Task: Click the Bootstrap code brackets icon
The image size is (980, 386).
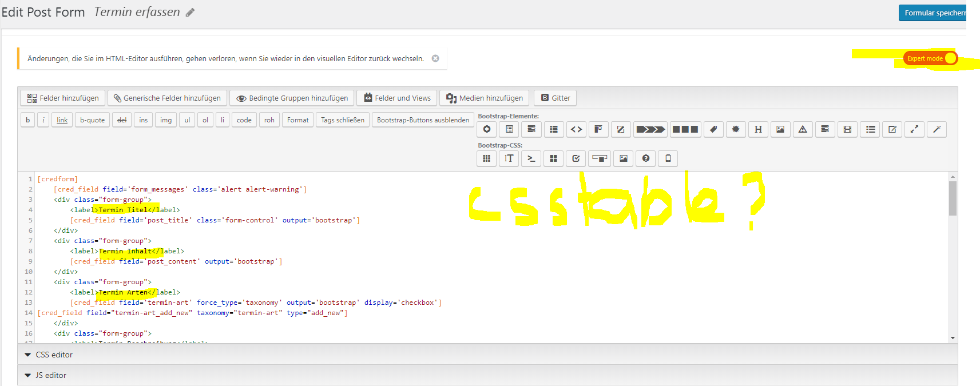Action: (576, 129)
